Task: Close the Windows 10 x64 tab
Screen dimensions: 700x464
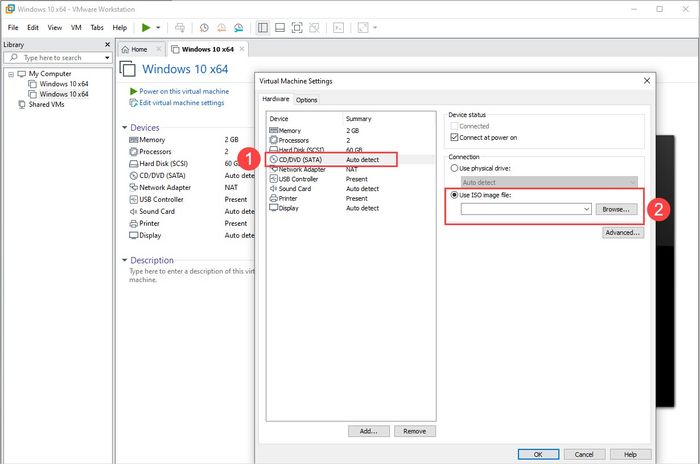Action: click(242, 49)
